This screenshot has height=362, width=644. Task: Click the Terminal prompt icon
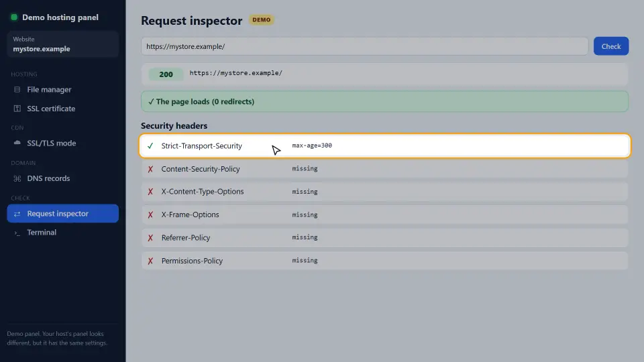pyautogui.click(x=17, y=233)
